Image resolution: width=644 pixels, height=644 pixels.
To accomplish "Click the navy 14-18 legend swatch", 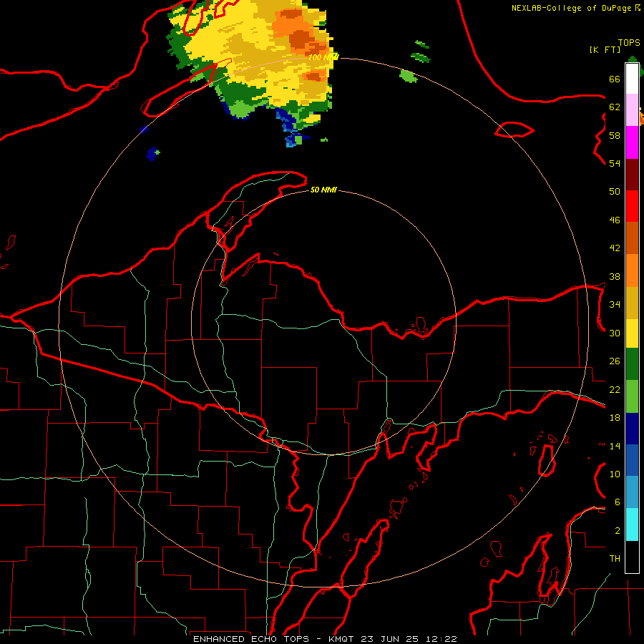I will click(x=632, y=429).
